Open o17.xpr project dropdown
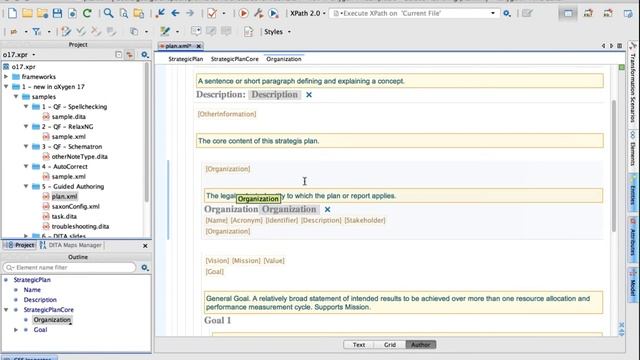This screenshot has height=360, width=640. click(33, 54)
